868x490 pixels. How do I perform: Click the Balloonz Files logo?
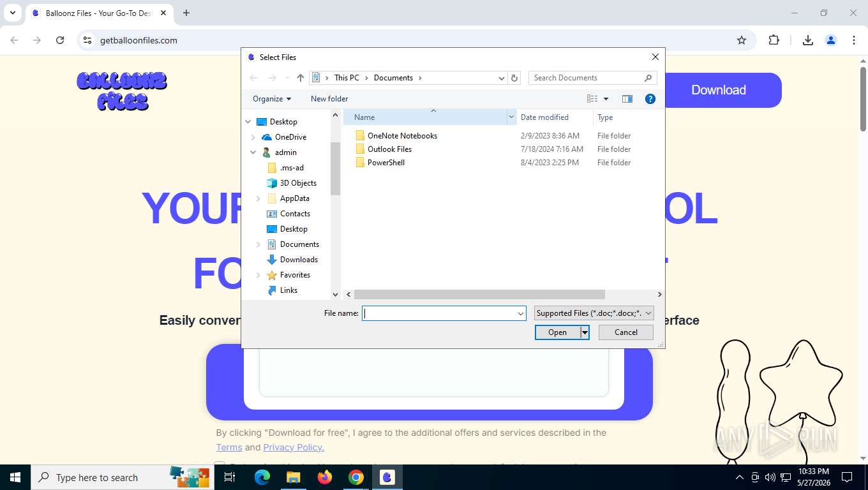[x=122, y=91]
